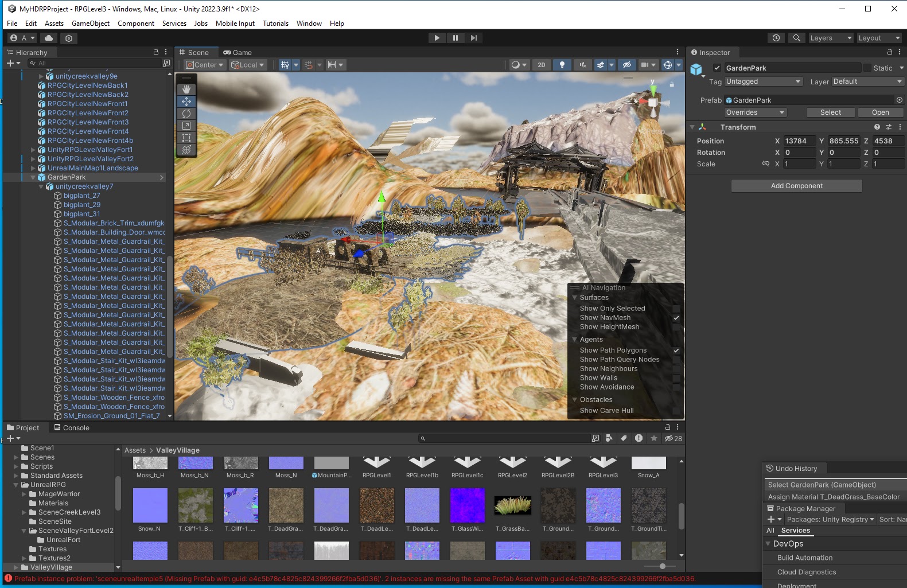Enable Show Only Selected checkbox

(x=676, y=309)
